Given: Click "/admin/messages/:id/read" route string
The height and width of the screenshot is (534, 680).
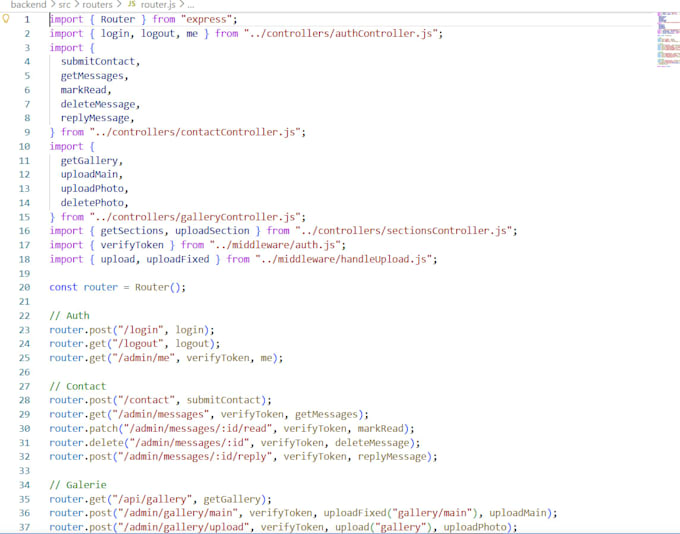Looking at the screenshot, I should click(x=198, y=428).
